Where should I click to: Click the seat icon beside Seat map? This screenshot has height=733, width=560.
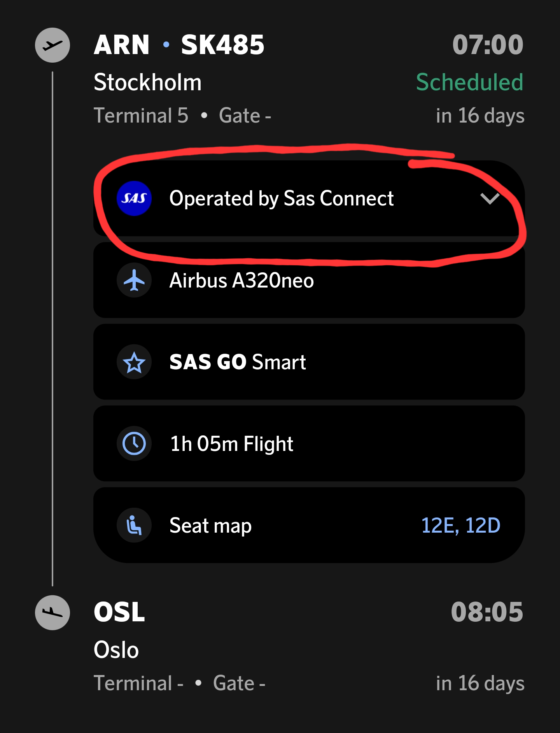[x=134, y=525]
